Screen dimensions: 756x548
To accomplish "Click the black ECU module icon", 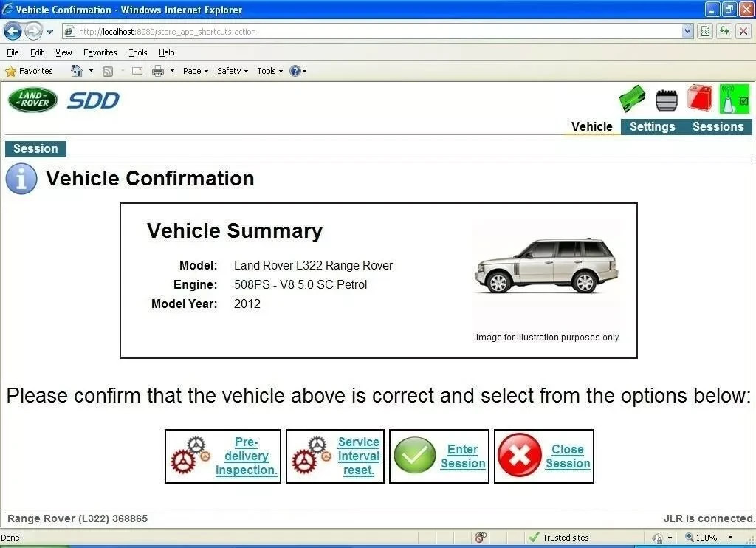I will (x=667, y=100).
